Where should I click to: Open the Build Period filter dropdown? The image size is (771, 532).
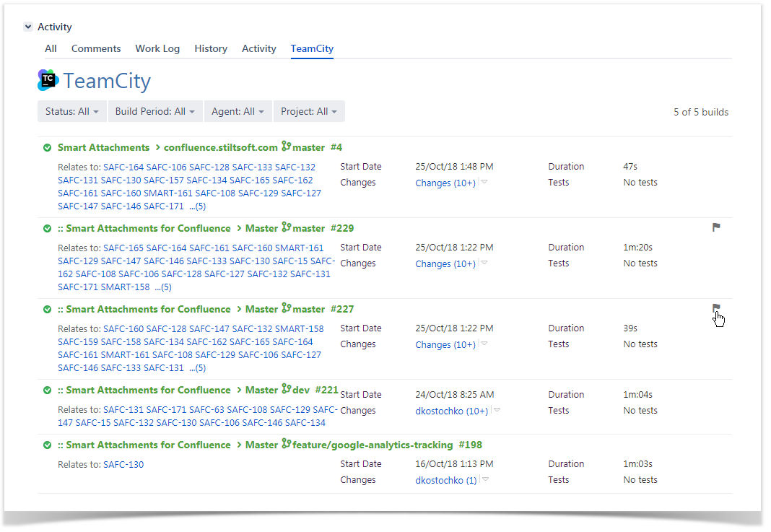tap(154, 112)
